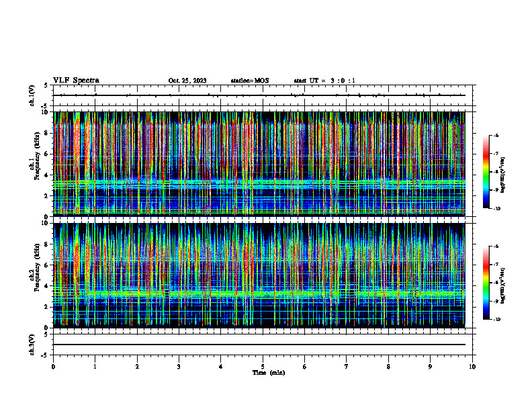Click time-axis tick label "8"
The image size is (532, 411).
coord(388,367)
